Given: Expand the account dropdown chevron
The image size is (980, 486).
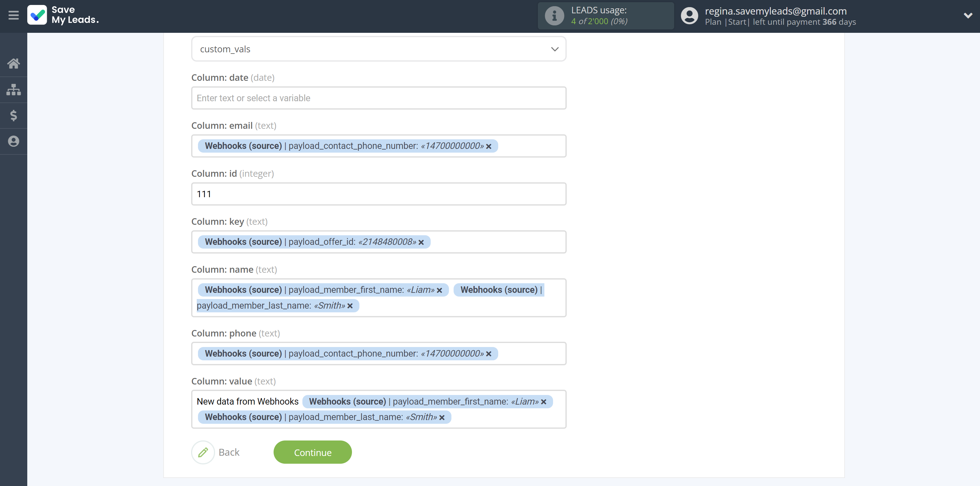Looking at the screenshot, I should click(968, 15).
